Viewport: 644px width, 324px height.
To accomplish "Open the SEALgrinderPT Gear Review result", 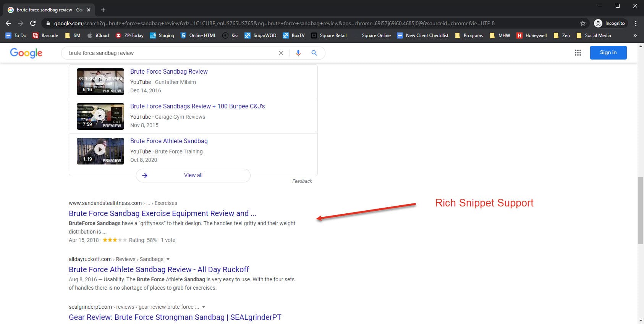I will point(175,317).
